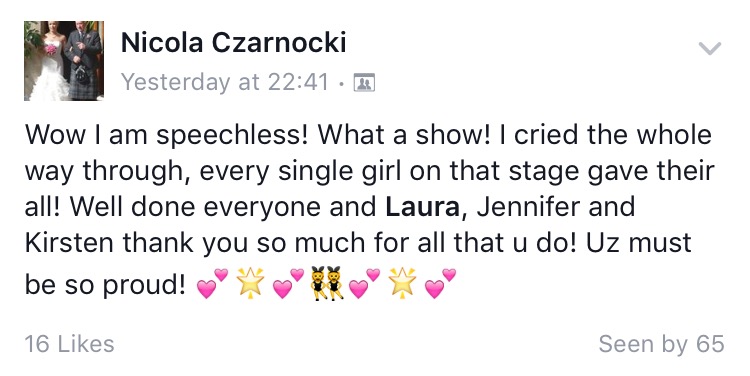This screenshot has width=750, height=376.
Task: View the 16 Likes list
Action: click(69, 344)
